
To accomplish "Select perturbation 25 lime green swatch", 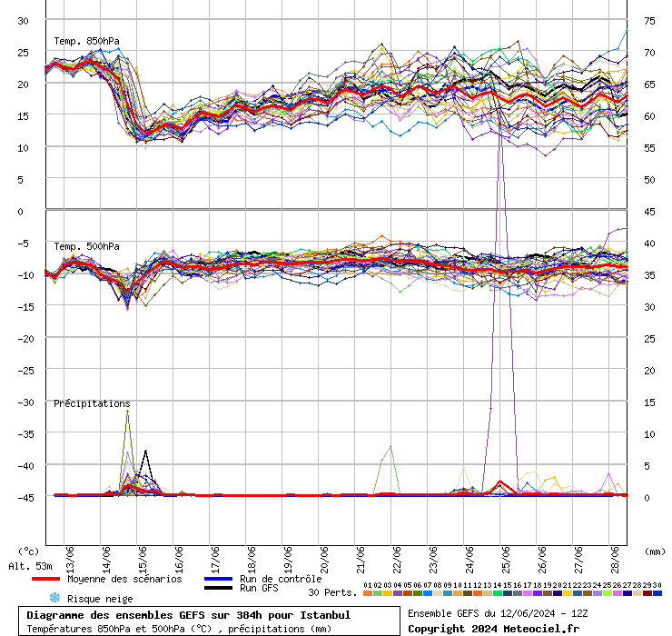I will pyautogui.click(x=608, y=593).
